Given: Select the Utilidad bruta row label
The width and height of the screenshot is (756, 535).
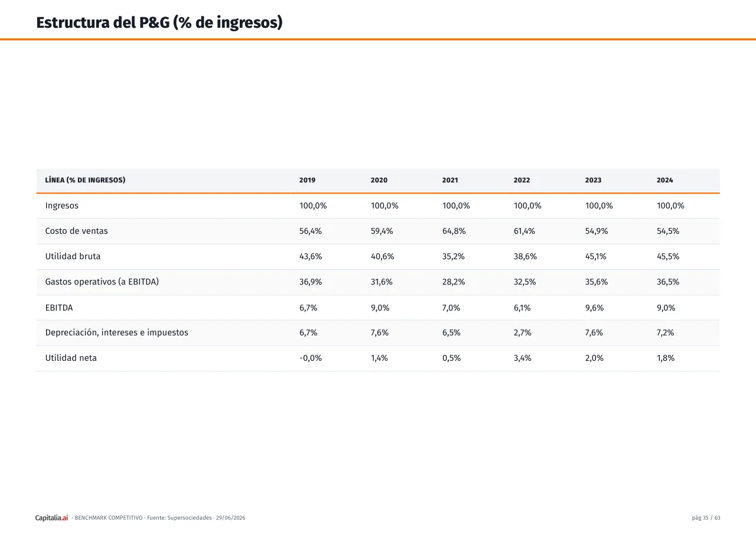Looking at the screenshot, I should [73, 256].
